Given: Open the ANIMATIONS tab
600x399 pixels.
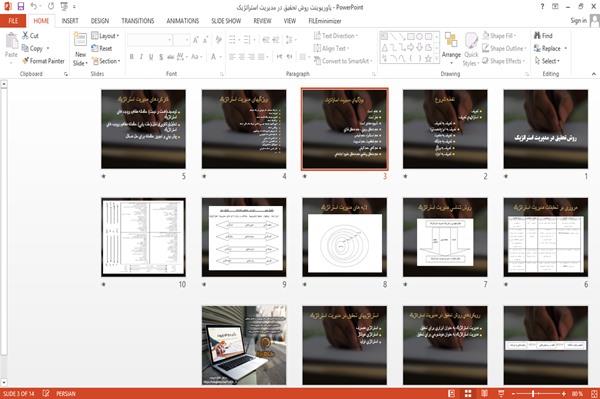Looking at the screenshot, I should click(x=183, y=21).
